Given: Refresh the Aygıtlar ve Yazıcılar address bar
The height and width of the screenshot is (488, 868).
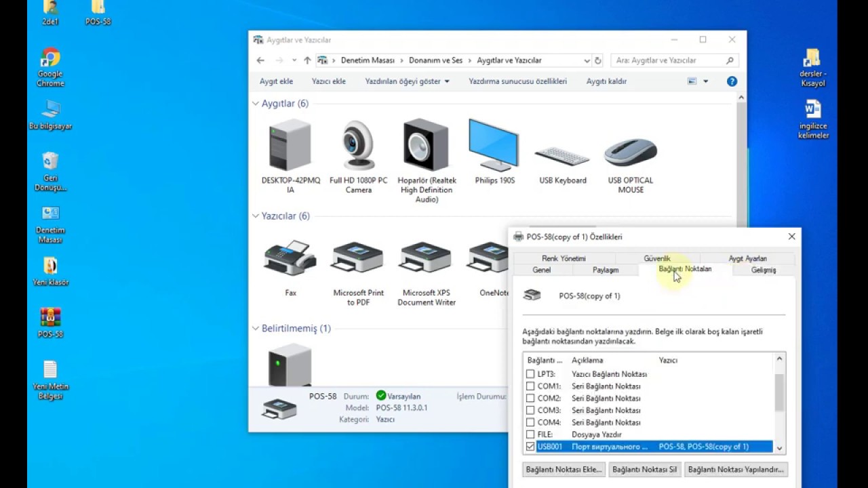Looking at the screenshot, I should [597, 60].
